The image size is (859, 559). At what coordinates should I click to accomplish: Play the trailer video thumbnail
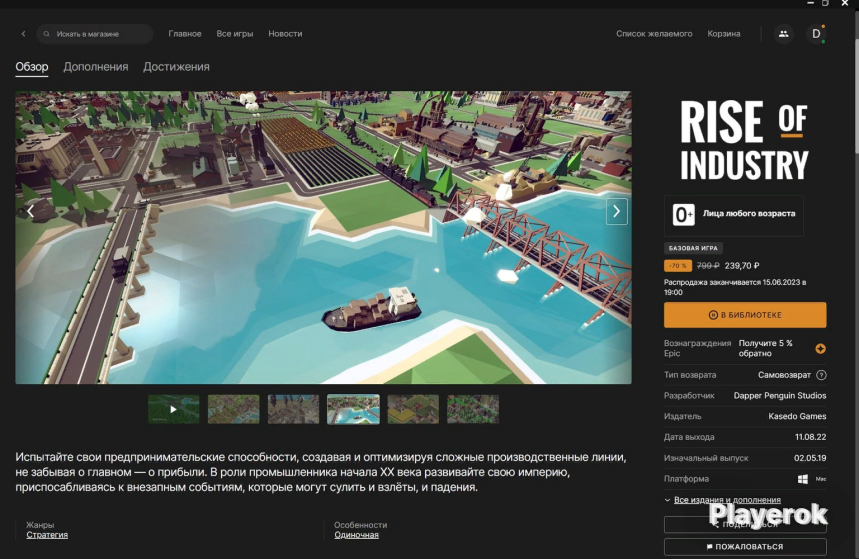coord(173,409)
